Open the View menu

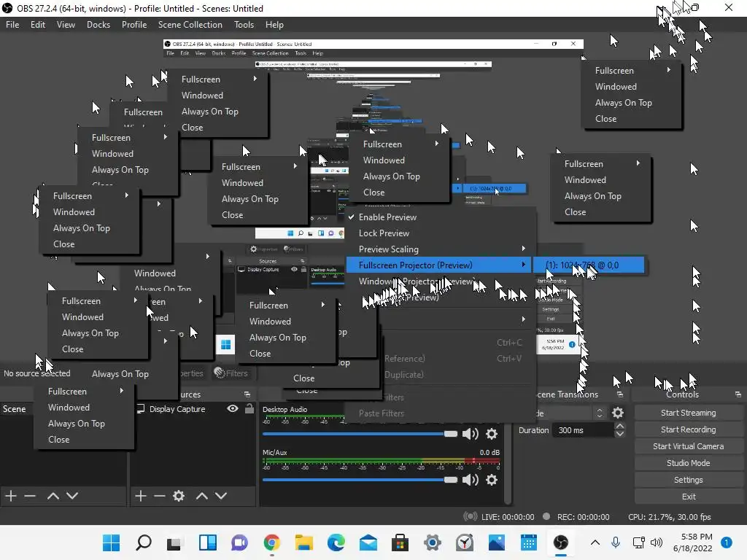(x=66, y=25)
